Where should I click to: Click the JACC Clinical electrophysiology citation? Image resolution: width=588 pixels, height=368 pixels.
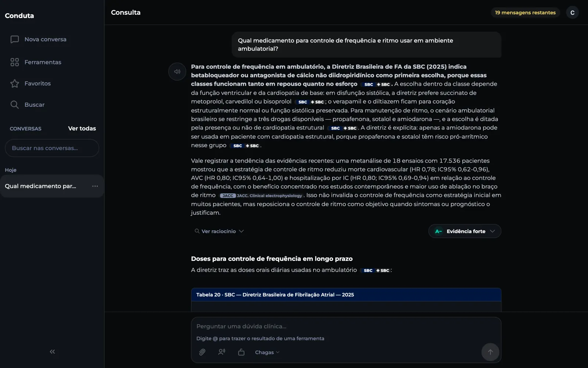pos(261,196)
